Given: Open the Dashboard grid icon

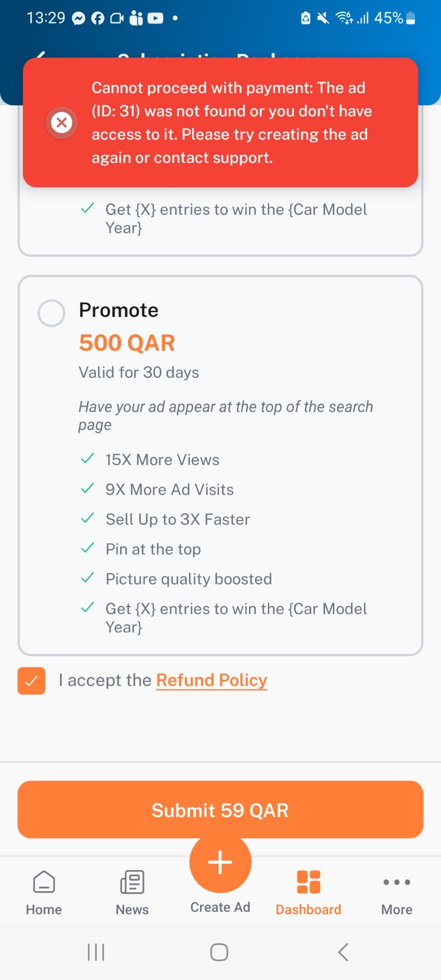Looking at the screenshot, I should (x=308, y=882).
